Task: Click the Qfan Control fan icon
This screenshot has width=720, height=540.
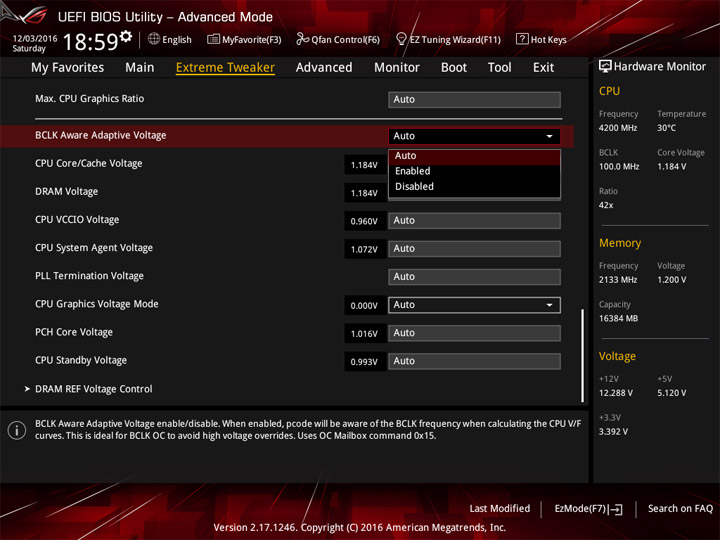Action: 302,39
